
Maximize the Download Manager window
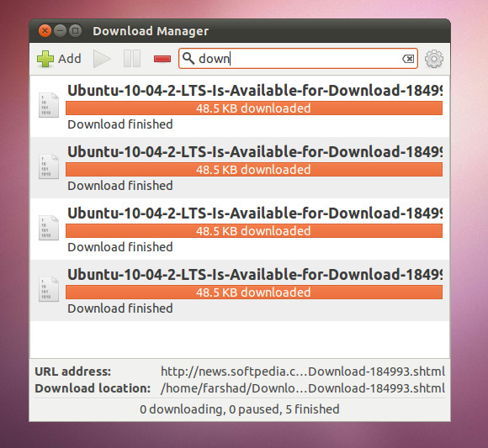pos(75,31)
